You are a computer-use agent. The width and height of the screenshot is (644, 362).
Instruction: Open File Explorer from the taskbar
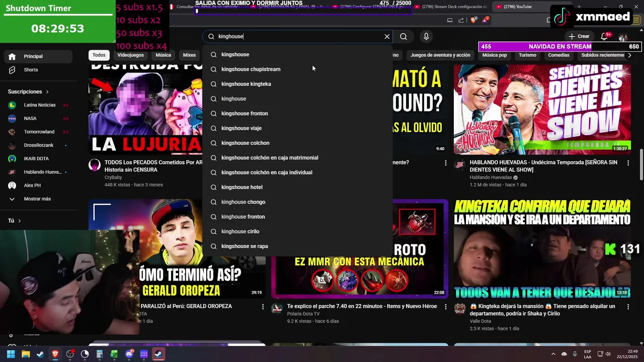(x=25, y=354)
